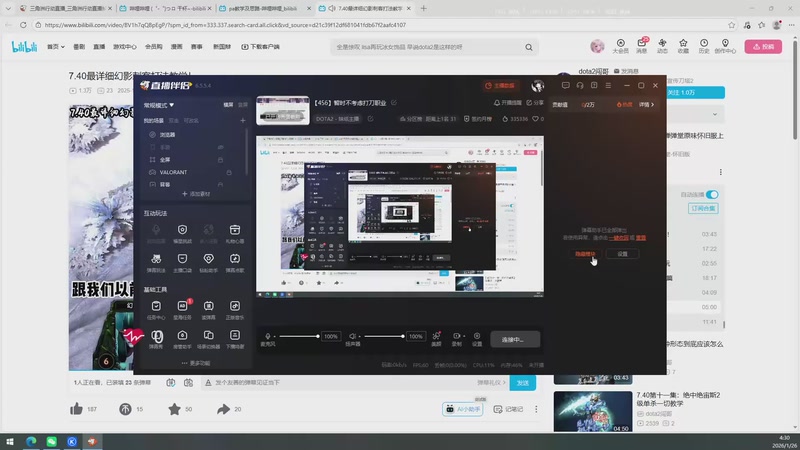The width and height of the screenshot is (800, 450).
Task: Expand the speaker device dropdown arrow
Action: [x=359, y=337]
